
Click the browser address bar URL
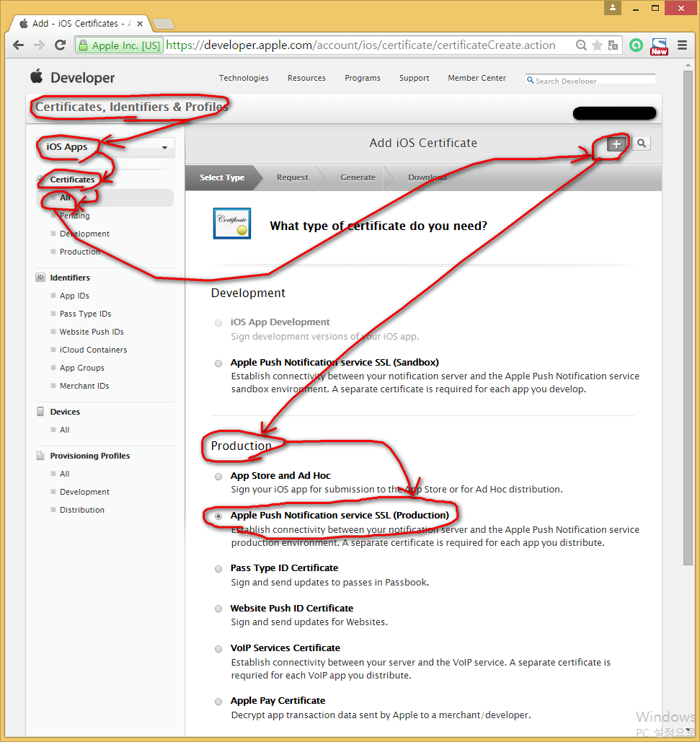pyautogui.click(x=361, y=45)
